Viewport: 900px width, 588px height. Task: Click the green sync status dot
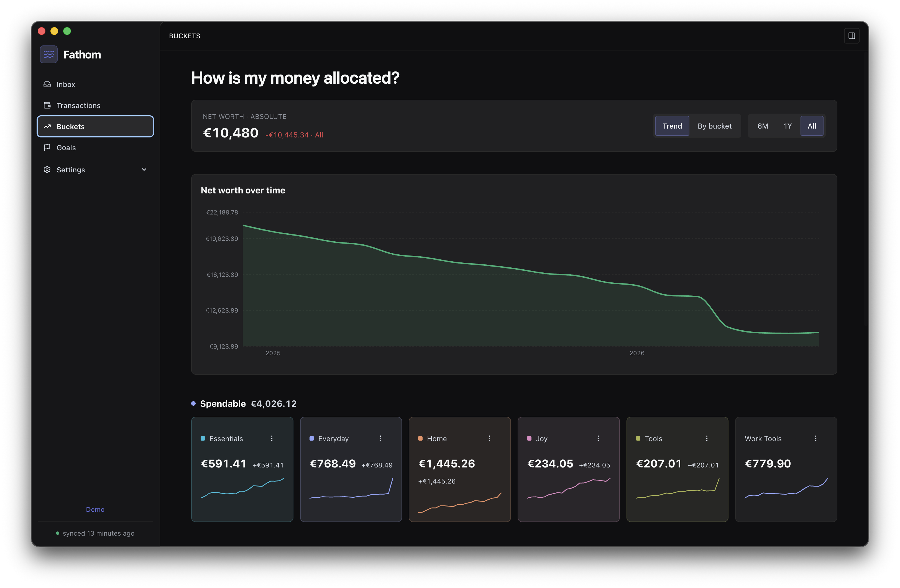pyautogui.click(x=57, y=533)
